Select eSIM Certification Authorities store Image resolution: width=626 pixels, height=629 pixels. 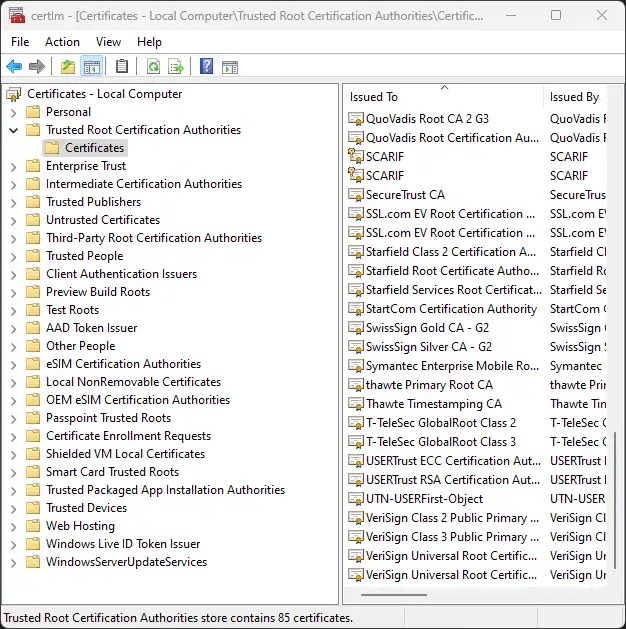(124, 364)
